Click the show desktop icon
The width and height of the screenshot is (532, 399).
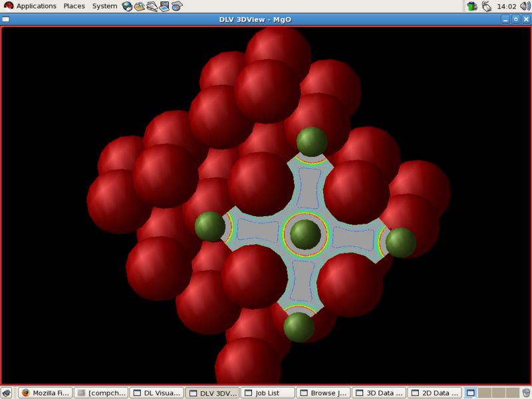[x=7, y=393]
